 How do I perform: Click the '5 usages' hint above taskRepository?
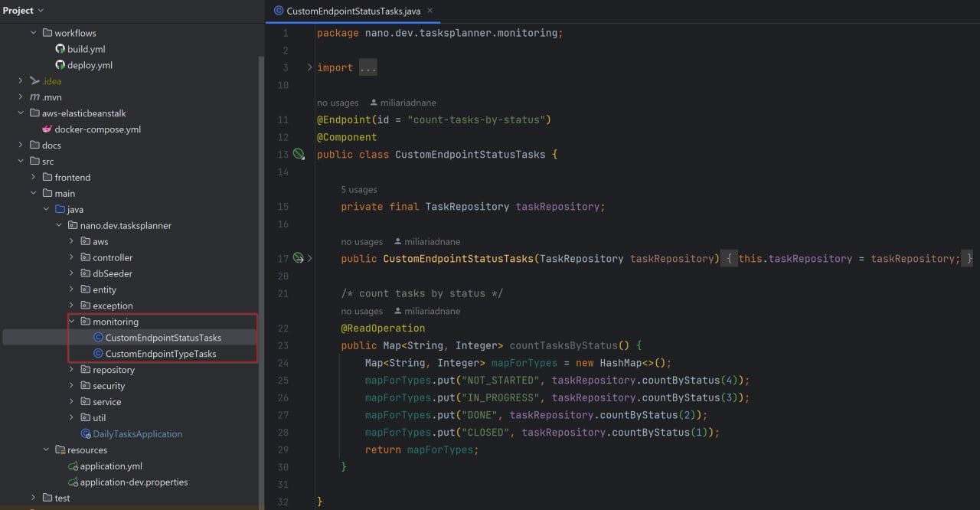pos(358,190)
